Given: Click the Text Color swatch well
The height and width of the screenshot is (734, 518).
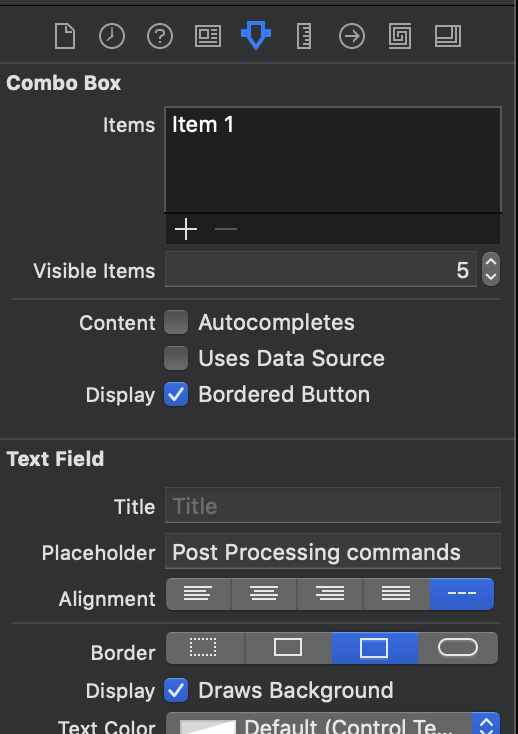Looking at the screenshot, I should pos(208,727).
